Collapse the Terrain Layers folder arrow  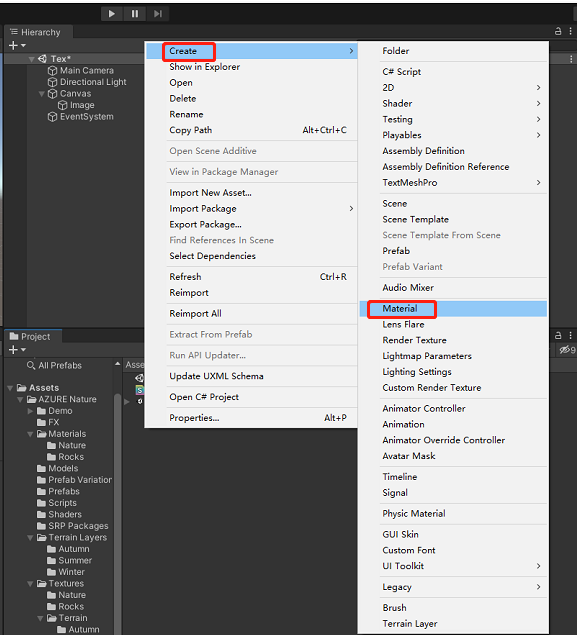coord(30,538)
